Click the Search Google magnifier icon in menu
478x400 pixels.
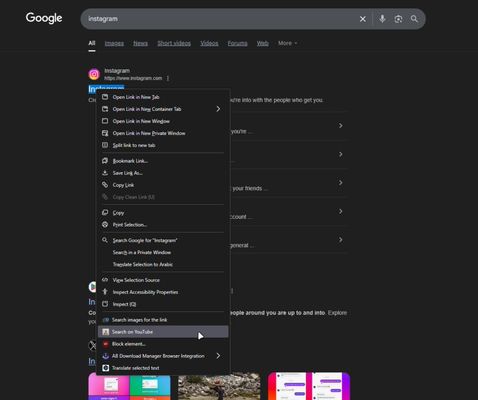(105, 240)
